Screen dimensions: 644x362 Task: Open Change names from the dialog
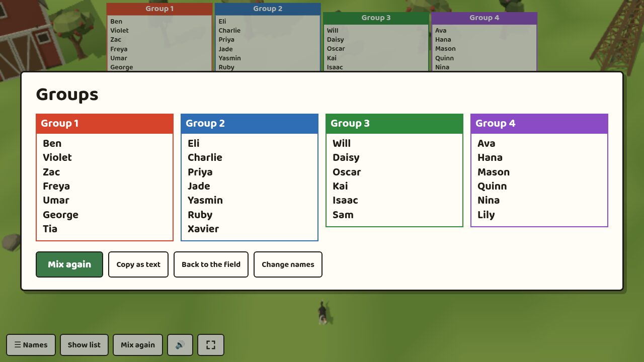coord(288,264)
